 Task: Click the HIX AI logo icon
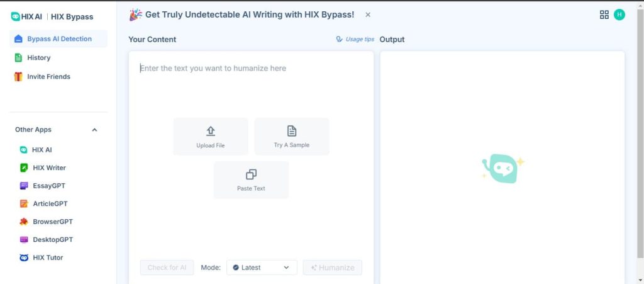pyautogui.click(x=15, y=16)
